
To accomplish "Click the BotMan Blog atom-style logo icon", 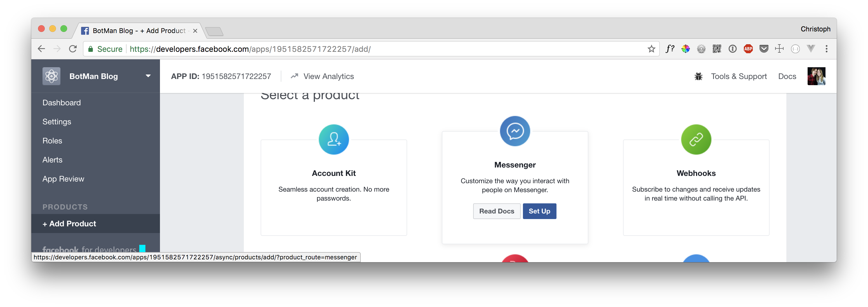I will pyautogui.click(x=51, y=76).
